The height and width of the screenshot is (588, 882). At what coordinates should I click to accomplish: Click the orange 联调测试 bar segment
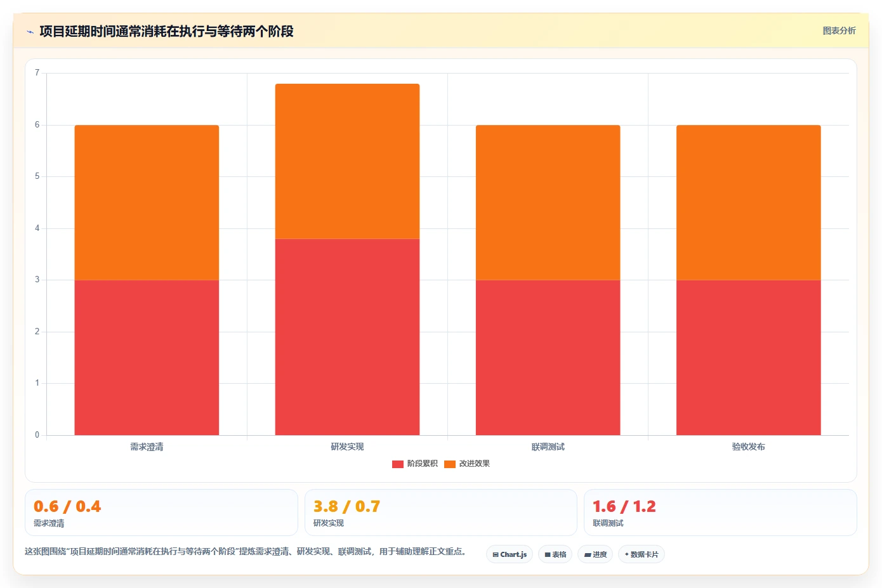(x=548, y=202)
